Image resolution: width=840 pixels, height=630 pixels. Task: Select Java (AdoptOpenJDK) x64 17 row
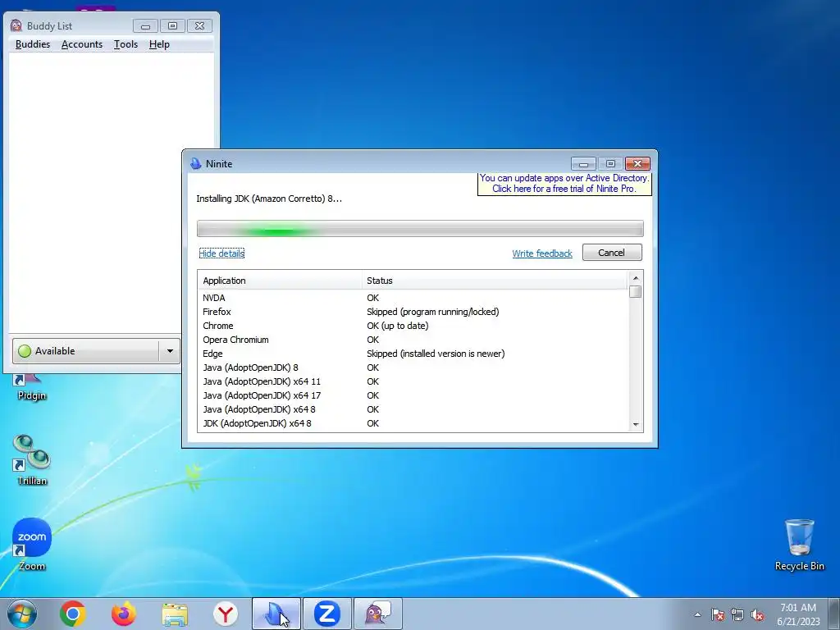click(x=413, y=395)
